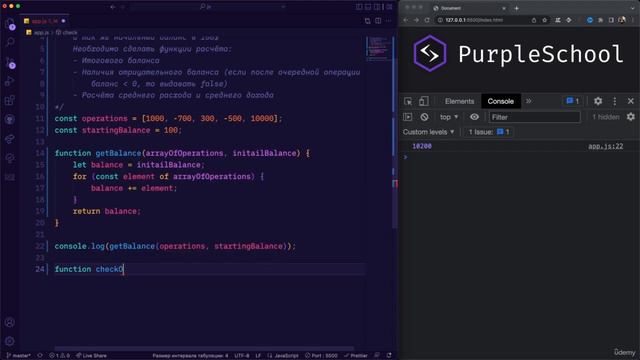Open the Manage gear in VS Code
640x360 pixels.
point(10,341)
